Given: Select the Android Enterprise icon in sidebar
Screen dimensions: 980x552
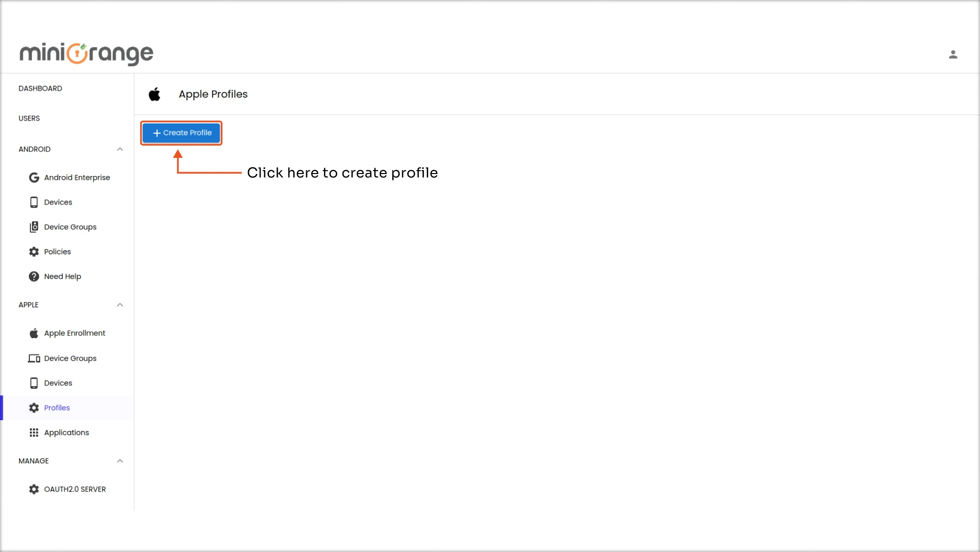Looking at the screenshot, I should (33, 177).
